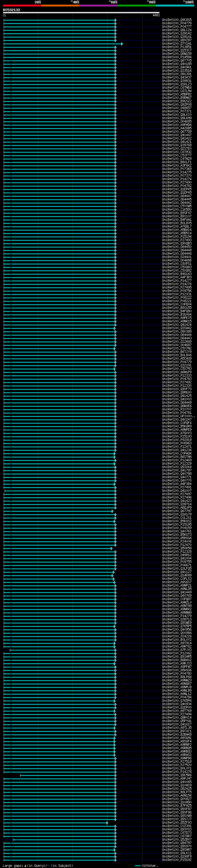The image size is (197, 868).
Task: Open hit UniRef100_Q9C8S5
Action: click(x=177, y=20)
